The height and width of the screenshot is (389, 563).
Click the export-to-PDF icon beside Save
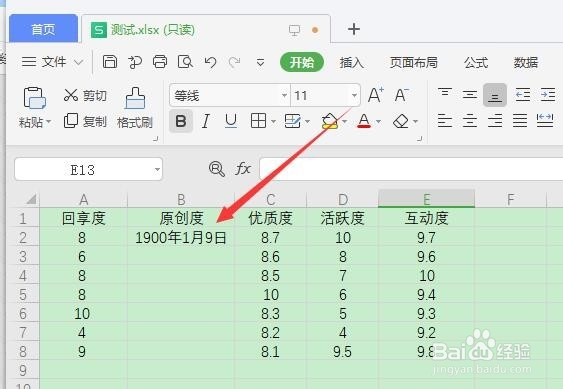[x=135, y=62]
